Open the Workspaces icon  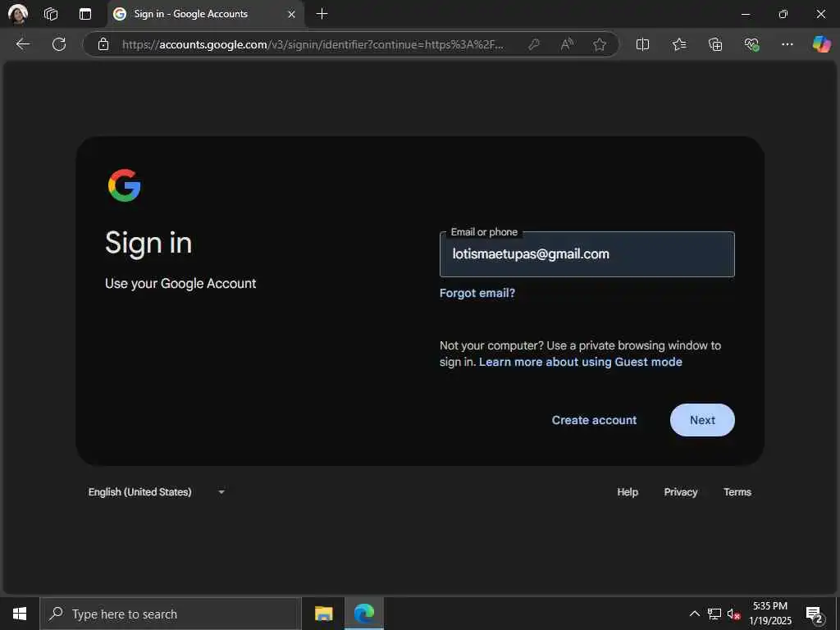[x=51, y=14]
